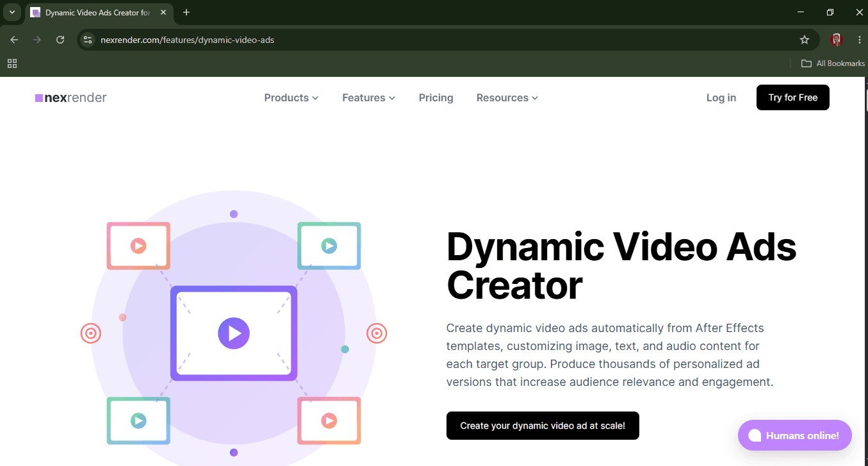Click the top-right green video thumbnail
The height and width of the screenshot is (466, 868).
tap(329, 245)
